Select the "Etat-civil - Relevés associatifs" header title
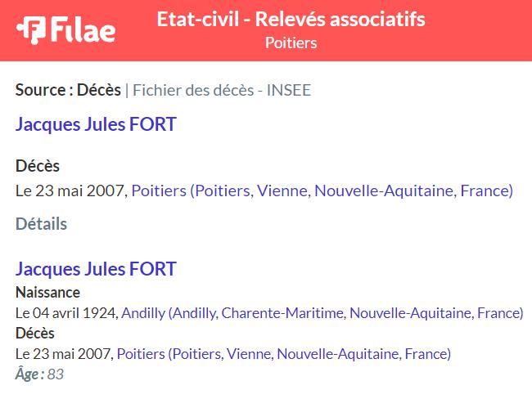 tap(291, 19)
